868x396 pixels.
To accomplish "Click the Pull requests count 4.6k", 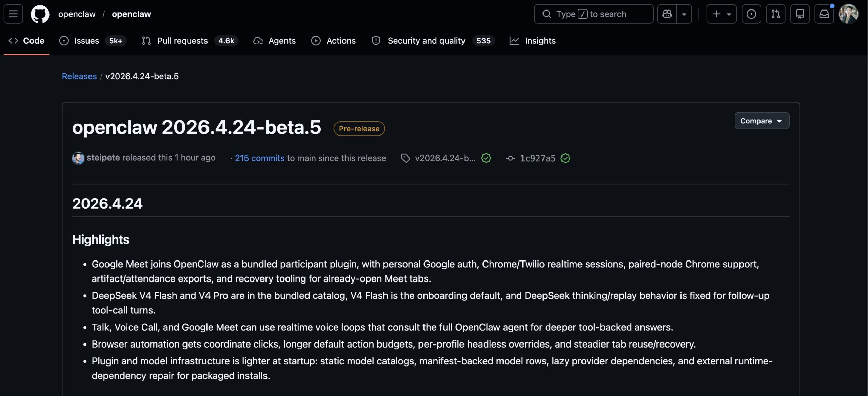I will click(x=226, y=41).
